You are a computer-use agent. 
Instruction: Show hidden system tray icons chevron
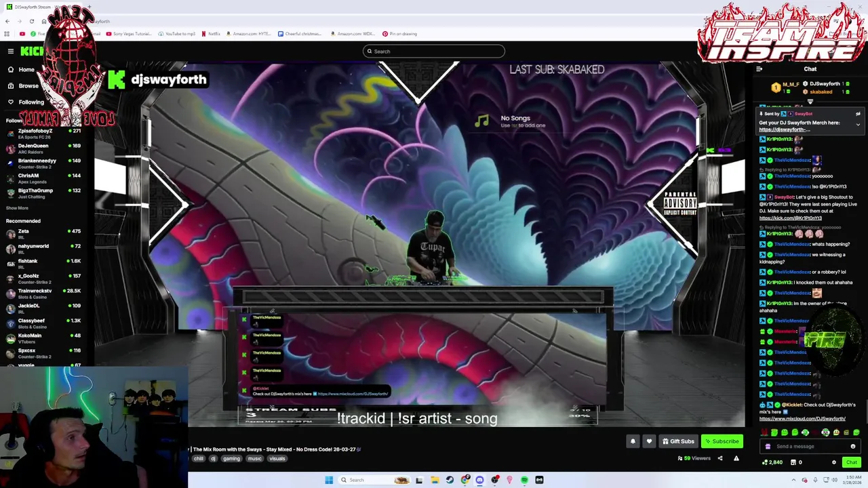(x=793, y=480)
